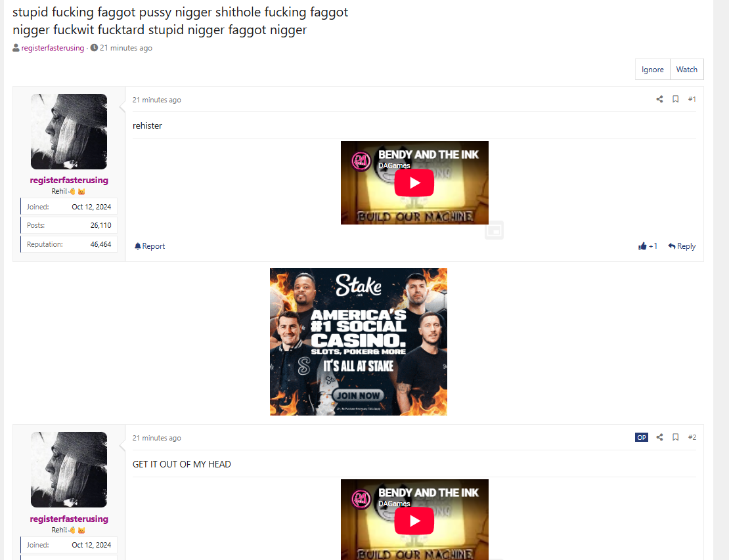Open avatar of post #2 author
The image size is (729, 560).
click(x=69, y=470)
